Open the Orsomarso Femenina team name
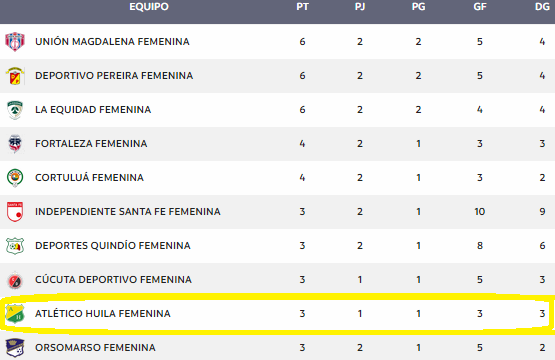The width and height of the screenshot is (555, 360). pyautogui.click(x=95, y=348)
